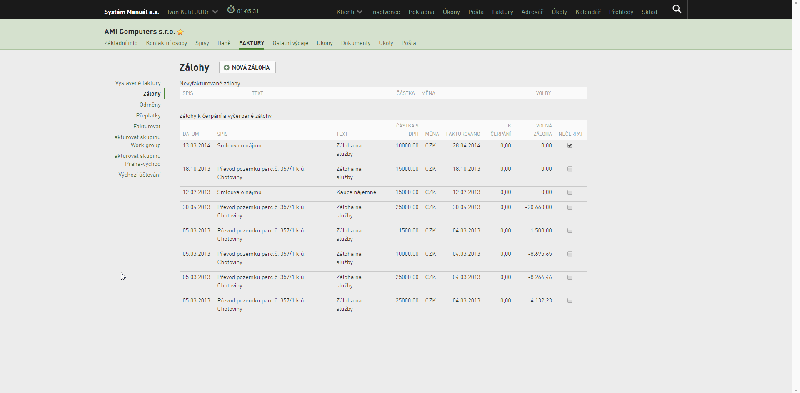Viewport: 800px width, 393px height.
Task: Open the search magnifier in top bar
Action: click(677, 9)
